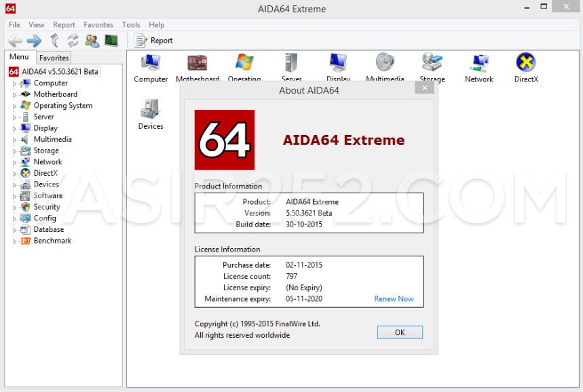Screen dimensions: 583x392
Task: Open the Storage drive icon in main pane
Action: pyautogui.click(x=432, y=62)
